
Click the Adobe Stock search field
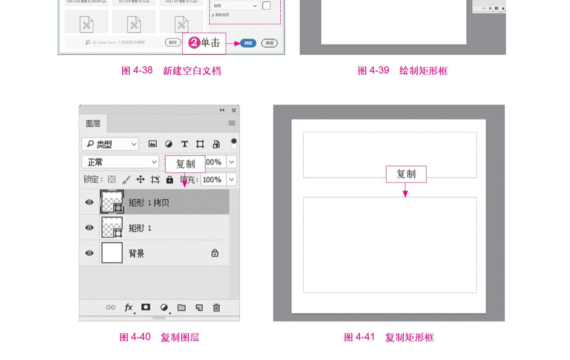115,43
